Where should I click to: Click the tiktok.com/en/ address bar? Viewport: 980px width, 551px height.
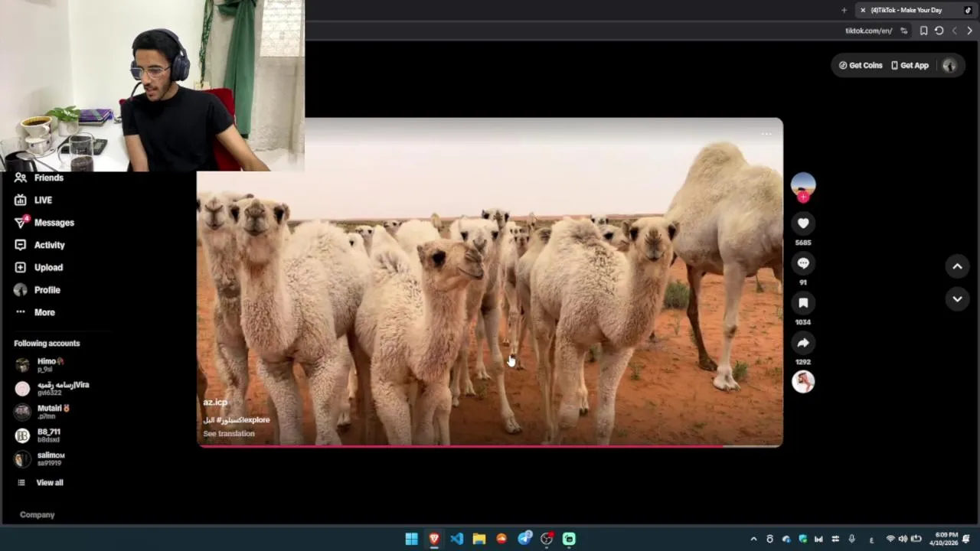tap(868, 31)
